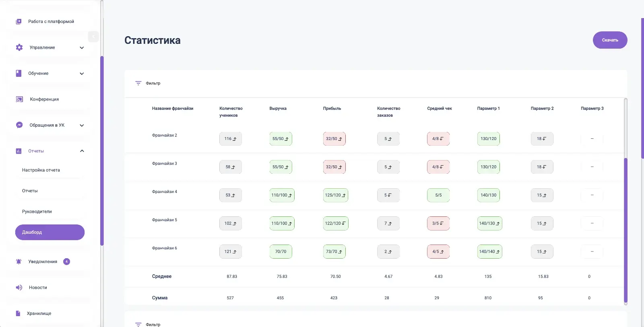The height and width of the screenshot is (327, 644).
Task: Click the Работа с платформой play icon
Action: coord(19,22)
